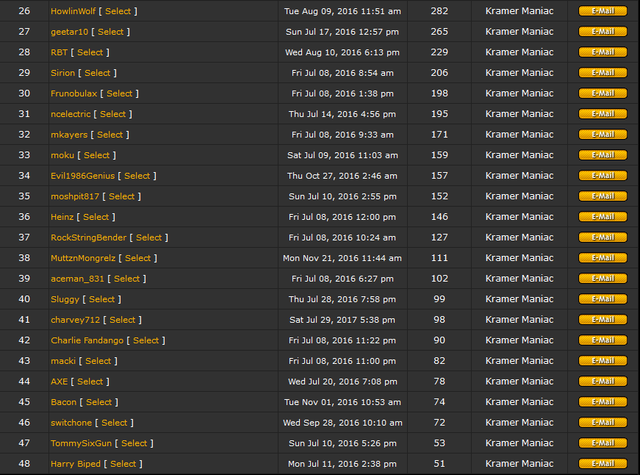
Task: Click the E-Mail button for Harry Biped
Action: 603,464
